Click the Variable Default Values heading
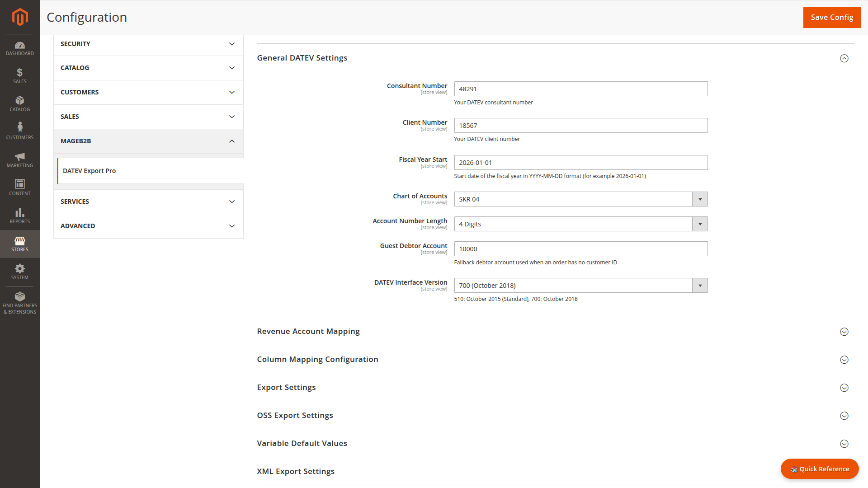 (302, 443)
